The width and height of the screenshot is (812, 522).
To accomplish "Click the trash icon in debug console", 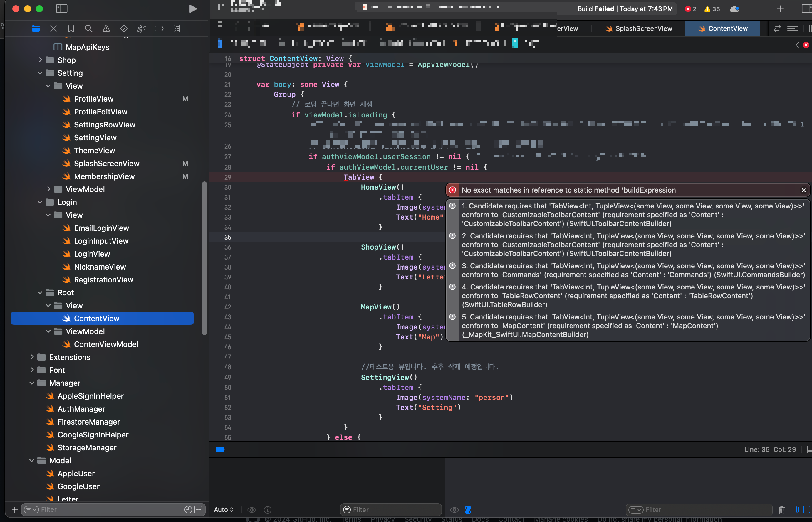I will (781, 510).
